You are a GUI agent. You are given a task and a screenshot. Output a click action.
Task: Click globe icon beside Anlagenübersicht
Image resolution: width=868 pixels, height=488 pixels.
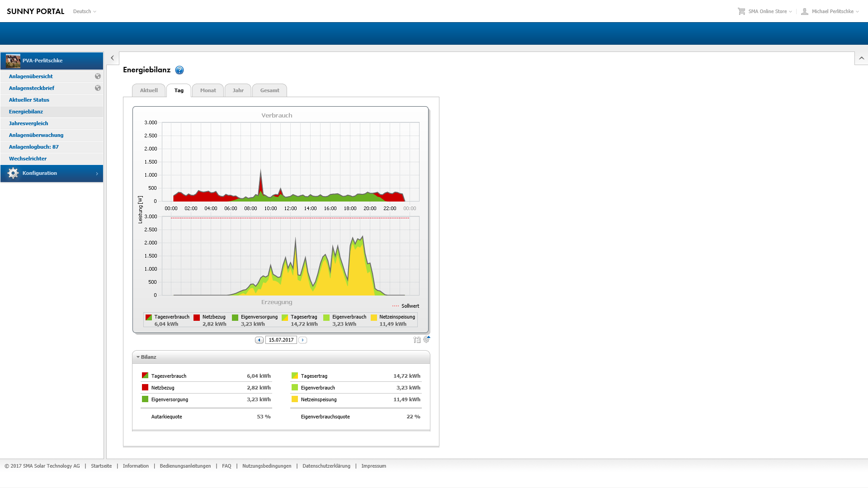click(x=98, y=76)
